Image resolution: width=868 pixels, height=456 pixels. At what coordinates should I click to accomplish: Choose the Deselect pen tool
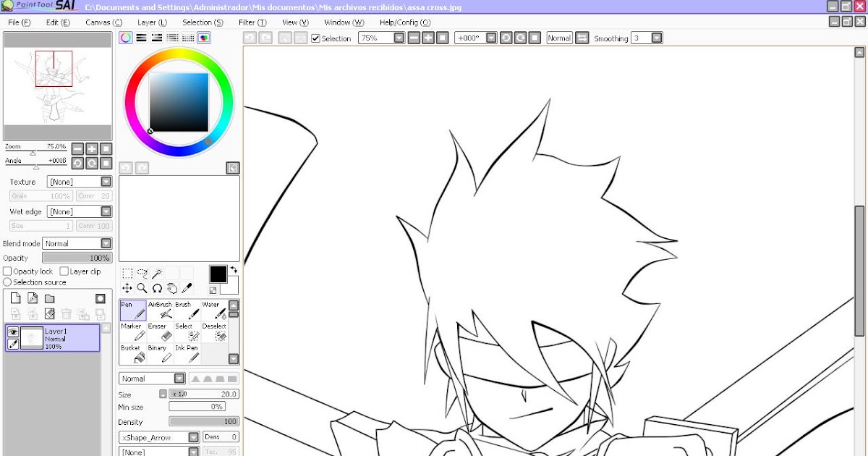[x=213, y=332]
